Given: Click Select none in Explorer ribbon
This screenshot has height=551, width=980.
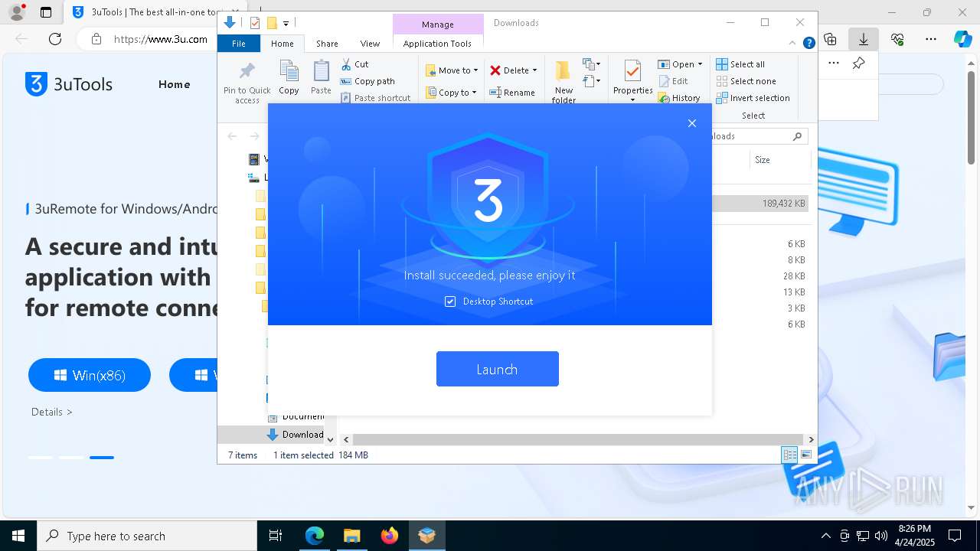Looking at the screenshot, I should coord(746,81).
